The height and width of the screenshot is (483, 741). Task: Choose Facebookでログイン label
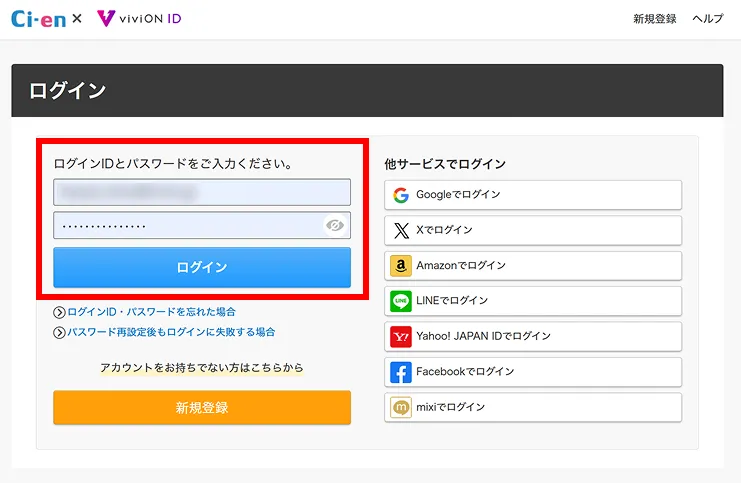click(465, 371)
